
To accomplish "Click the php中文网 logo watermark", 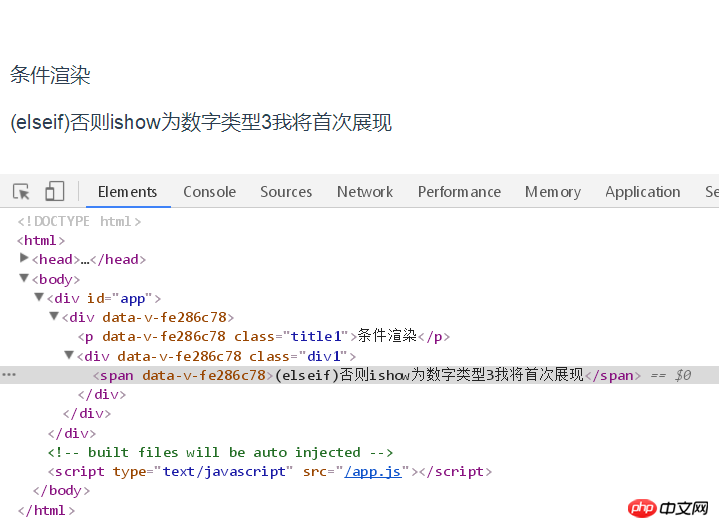I will coord(668,508).
